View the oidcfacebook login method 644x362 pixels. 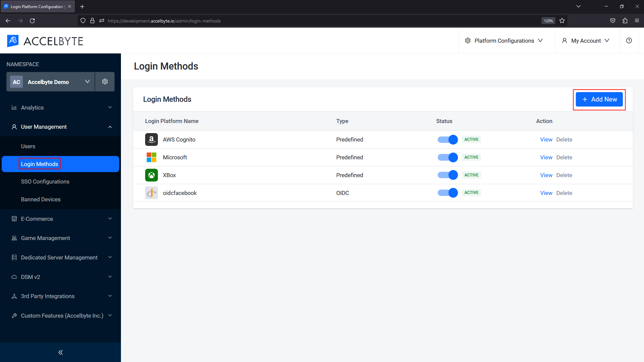546,193
